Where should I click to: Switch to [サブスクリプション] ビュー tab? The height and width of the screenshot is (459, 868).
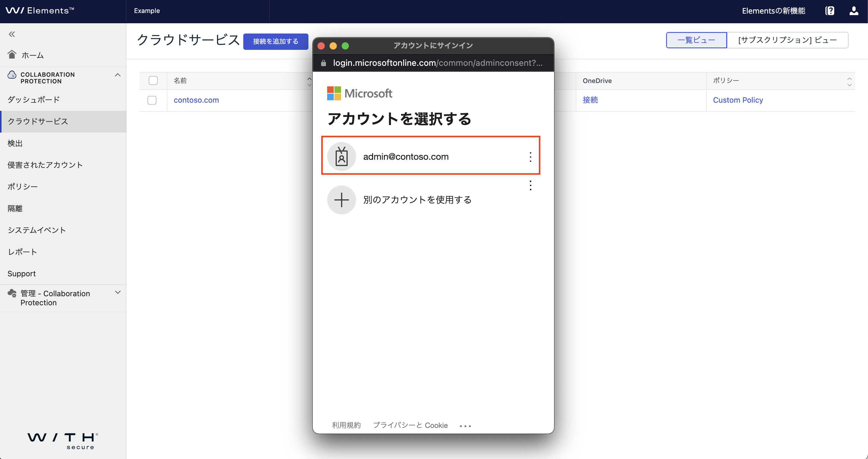click(x=787, y=40)
